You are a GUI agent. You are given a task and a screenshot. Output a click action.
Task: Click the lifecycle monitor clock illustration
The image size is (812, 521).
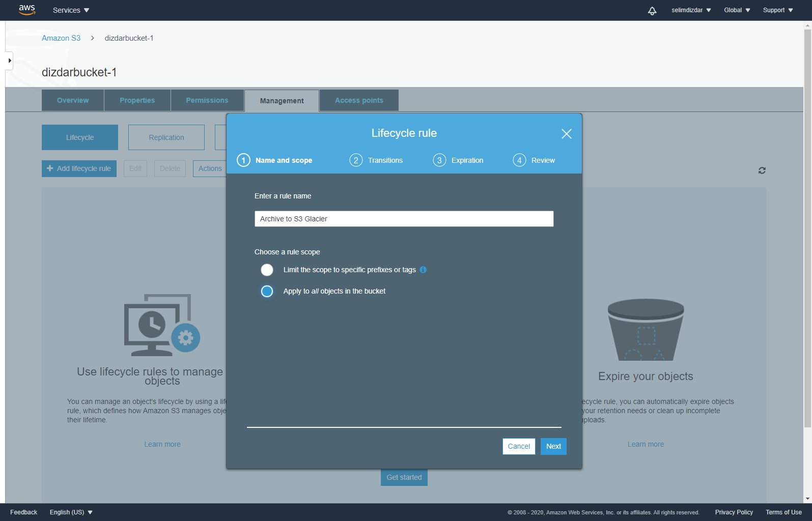point(162,325)
